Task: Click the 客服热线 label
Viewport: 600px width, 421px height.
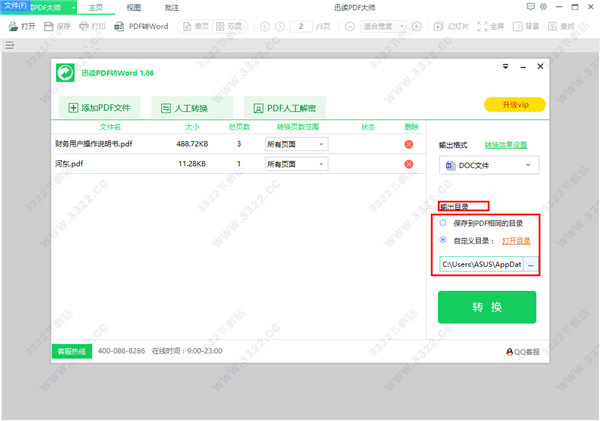Action: tap(72, 351)
